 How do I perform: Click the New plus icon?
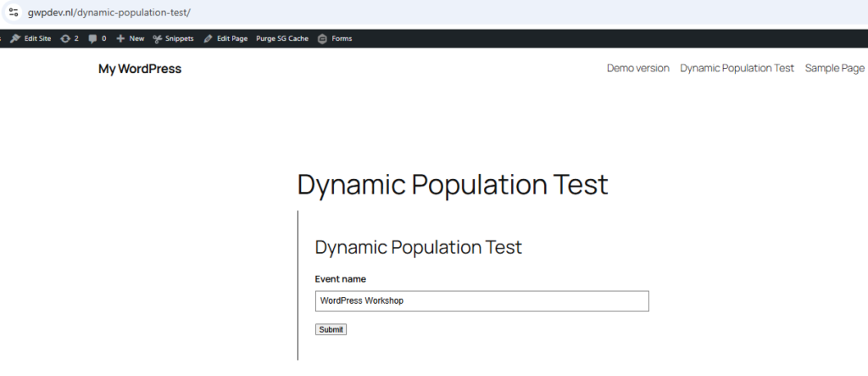tap(120, 38)
